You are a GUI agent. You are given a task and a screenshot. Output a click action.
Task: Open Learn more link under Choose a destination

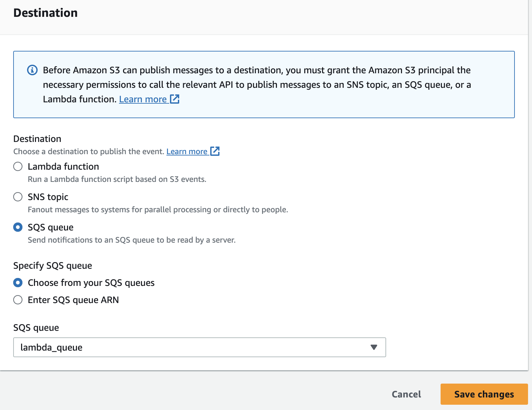coord(187,152)
